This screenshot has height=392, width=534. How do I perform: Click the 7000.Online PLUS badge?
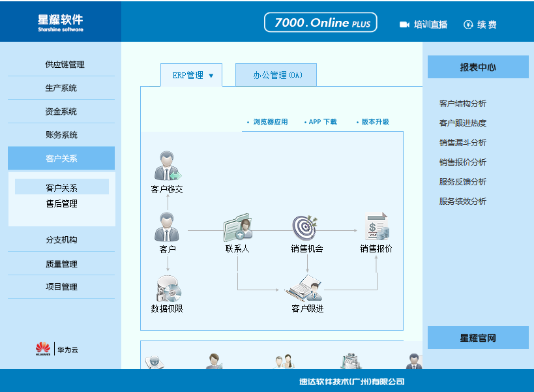tap(321, 22)
